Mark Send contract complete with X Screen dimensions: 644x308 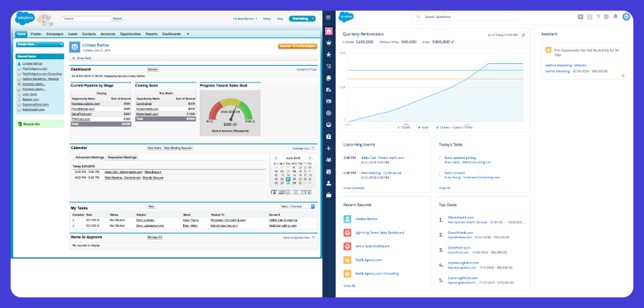(73, 220)
